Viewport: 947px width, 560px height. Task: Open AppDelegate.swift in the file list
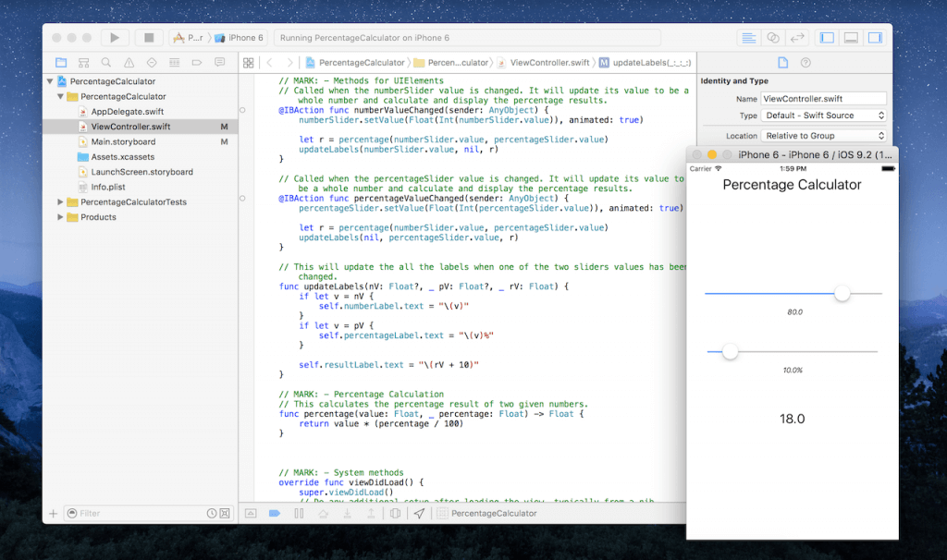click(127, 112)
